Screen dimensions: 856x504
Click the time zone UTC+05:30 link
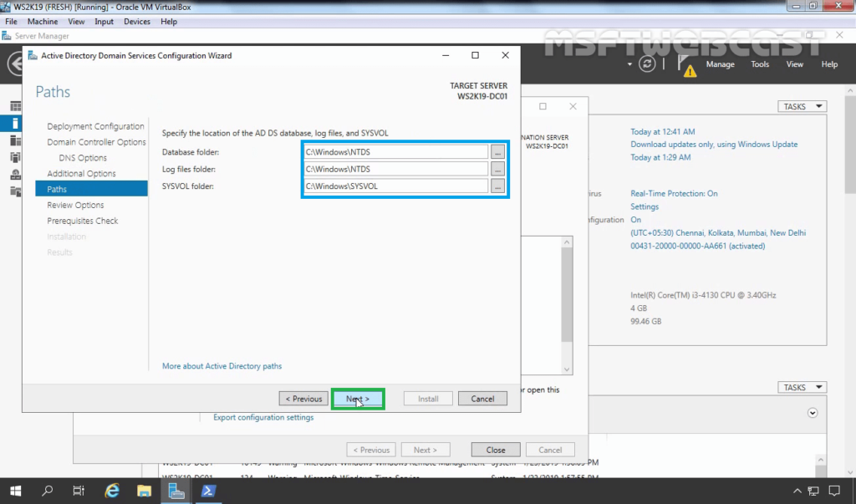pos(718,232)
